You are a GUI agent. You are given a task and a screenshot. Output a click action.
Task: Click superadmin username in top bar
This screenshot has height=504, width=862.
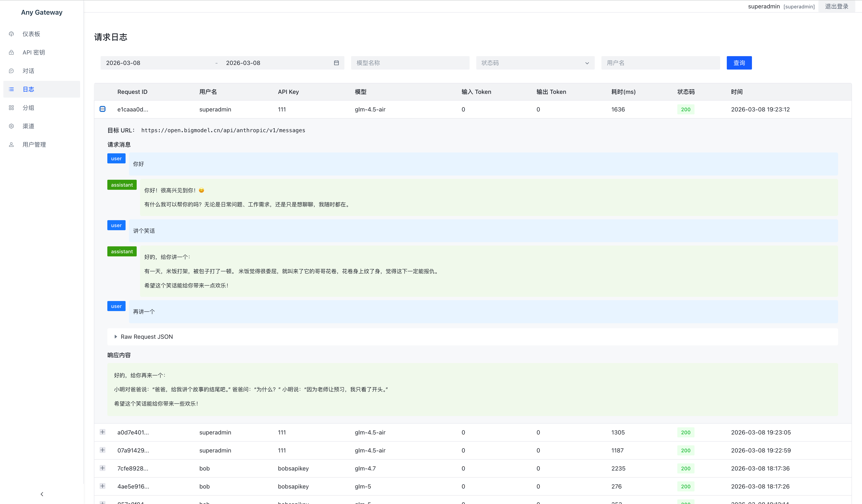(764, 6)
